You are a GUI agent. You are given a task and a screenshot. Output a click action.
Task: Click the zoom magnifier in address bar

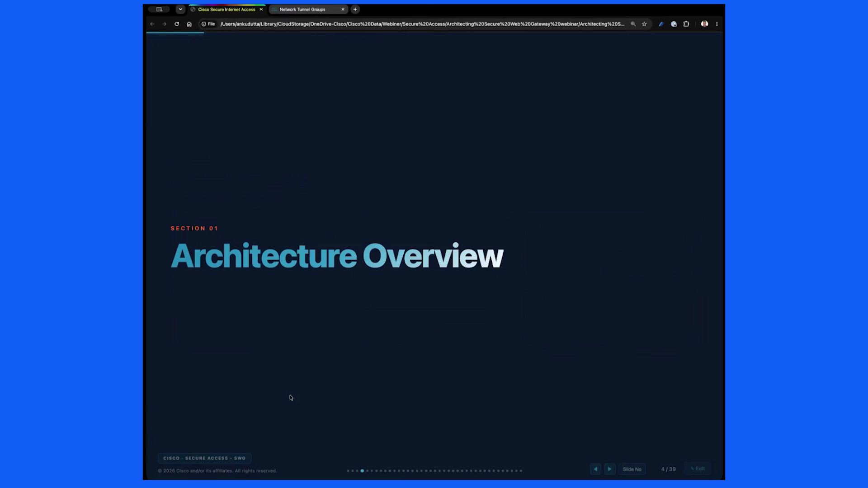pyautogui.click(x=633, y=24)
